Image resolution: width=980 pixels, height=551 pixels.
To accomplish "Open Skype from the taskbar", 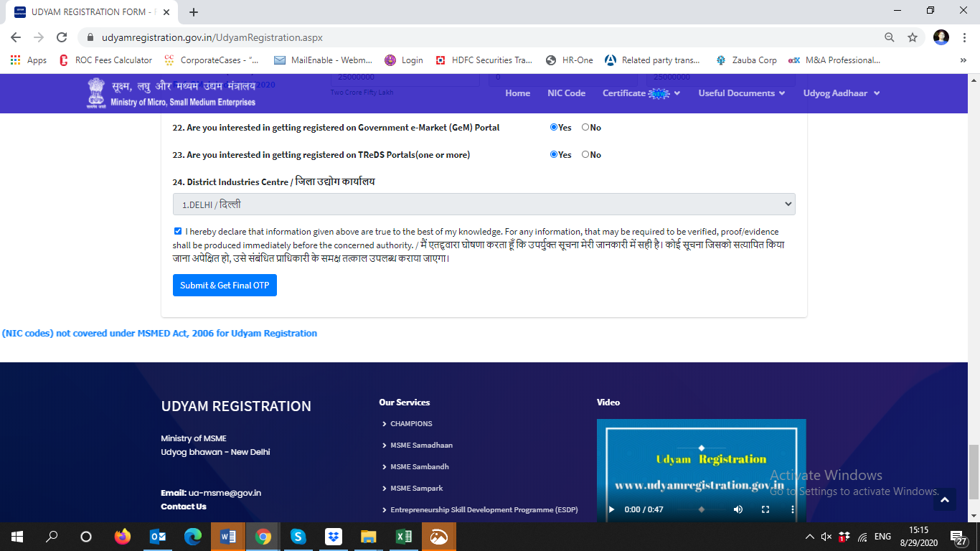I will 298,537.
